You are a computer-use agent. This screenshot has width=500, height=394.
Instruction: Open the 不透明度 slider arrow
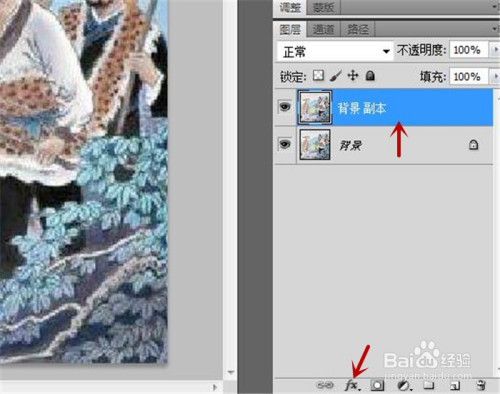495,50
